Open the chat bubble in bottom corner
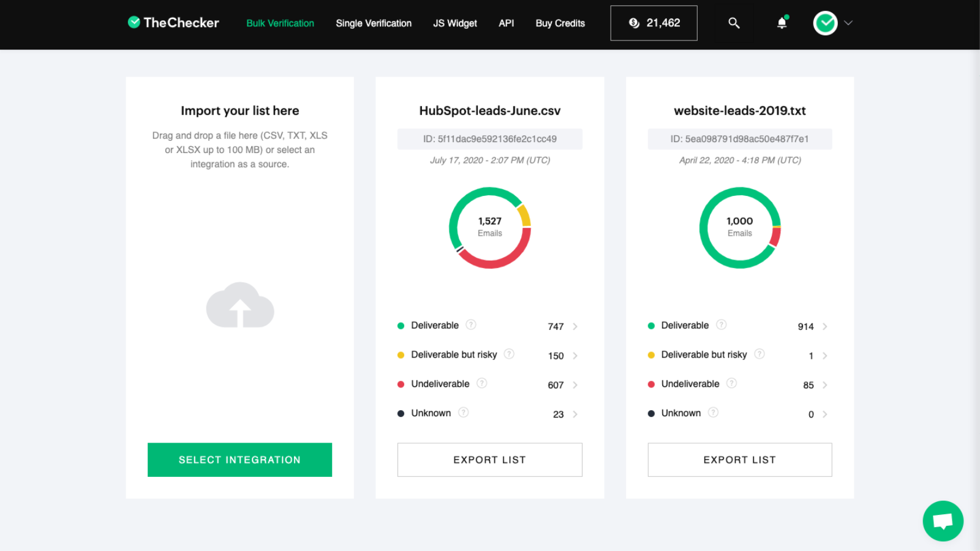This screenshot has height=551, width=980. (943, 520)
